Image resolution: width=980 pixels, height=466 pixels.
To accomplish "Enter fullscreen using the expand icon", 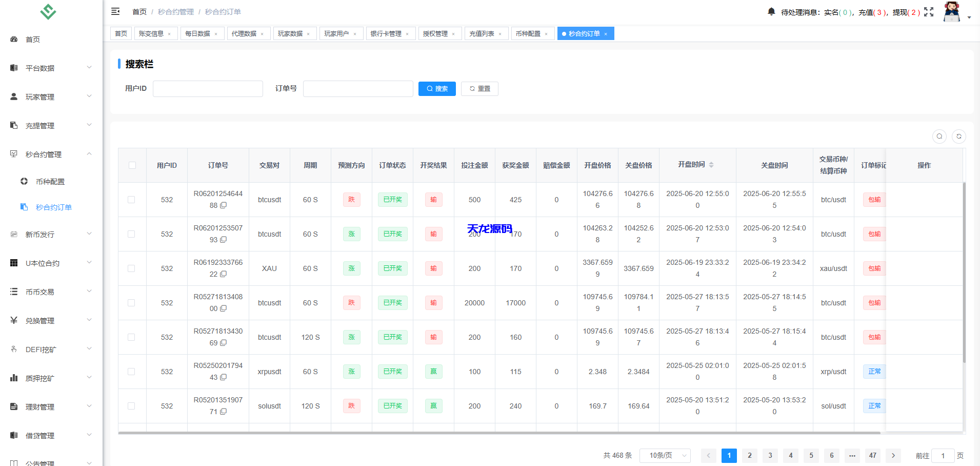I will [929, 11].
